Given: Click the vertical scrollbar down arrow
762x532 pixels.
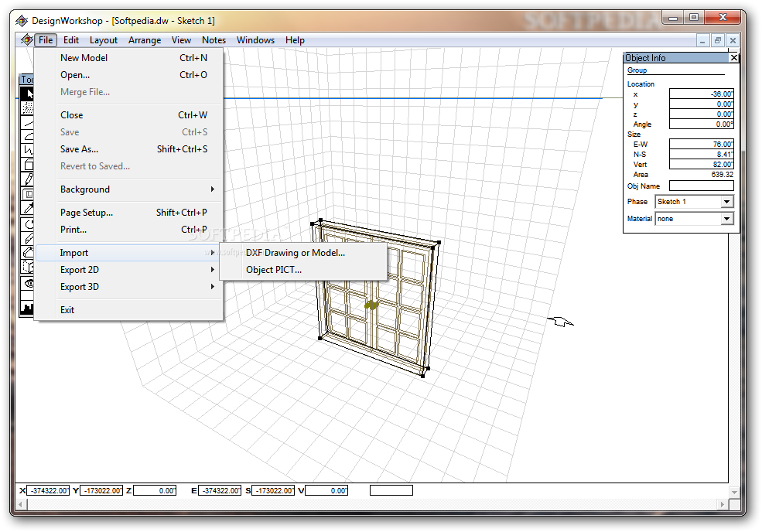Looking at the screenshot, I should [x=734, y=492].
